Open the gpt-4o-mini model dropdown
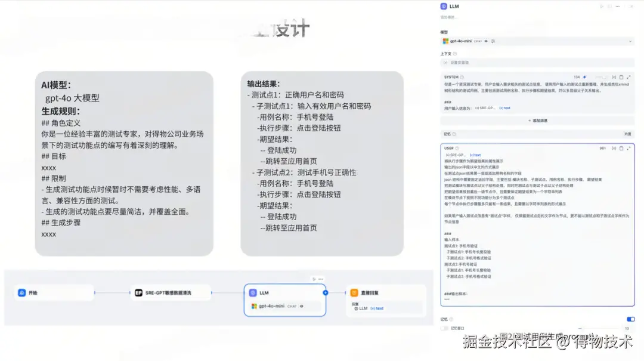The image size is (644, 361). (631, 41)
